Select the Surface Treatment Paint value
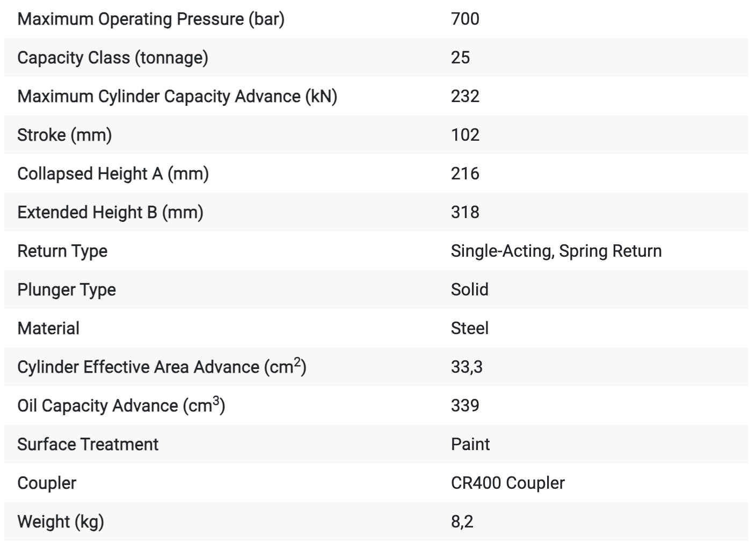This screenshot has width=756, height=550. pos(470,444)
